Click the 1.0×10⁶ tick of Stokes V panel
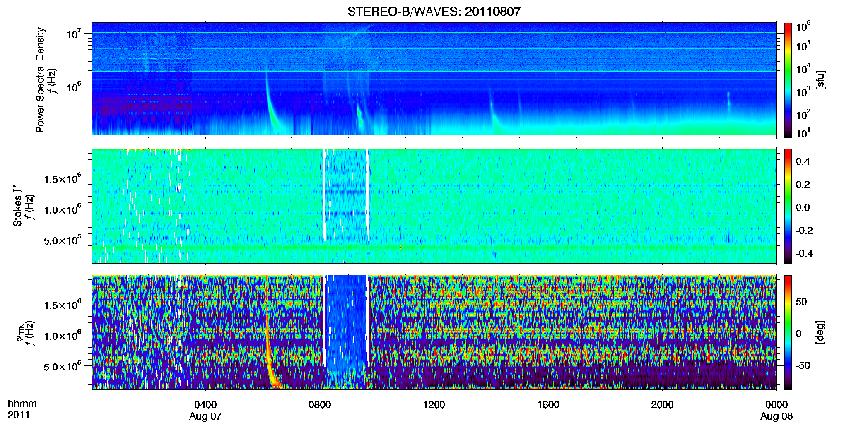This screenshot has width=868, height=447. coord(63,209)
